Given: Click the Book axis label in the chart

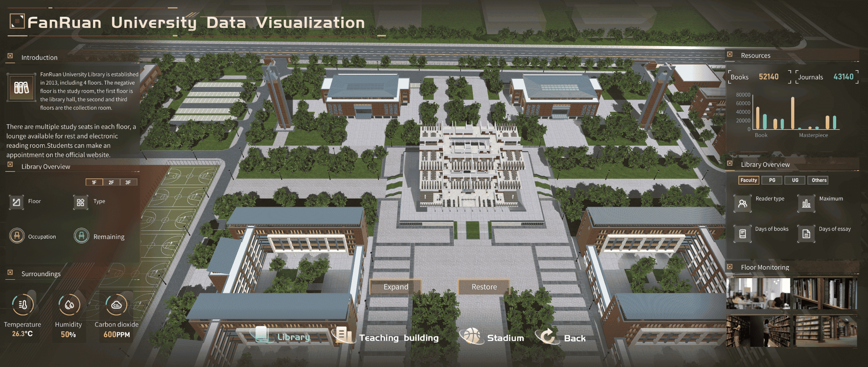Looking at the screenshot, I should 761,135.
